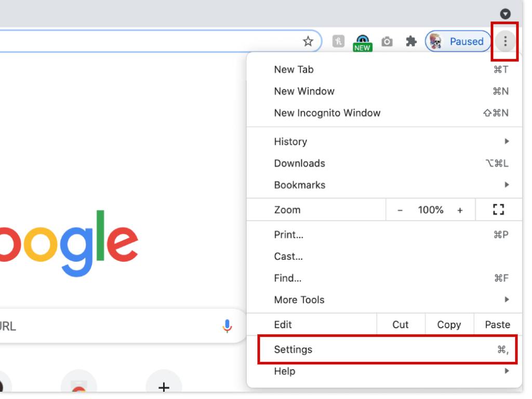Viewport: 532px width, 399px height.
Task: Click the Paused profile button
Action: click(458, 42)
